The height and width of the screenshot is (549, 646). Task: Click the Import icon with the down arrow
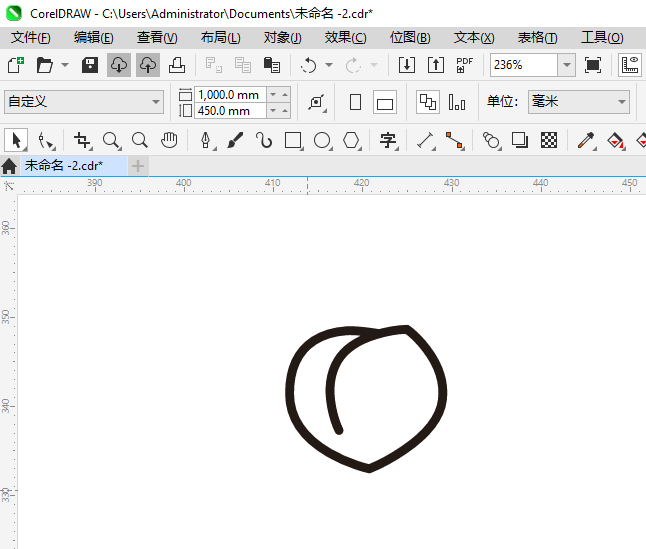coord(407,65)
